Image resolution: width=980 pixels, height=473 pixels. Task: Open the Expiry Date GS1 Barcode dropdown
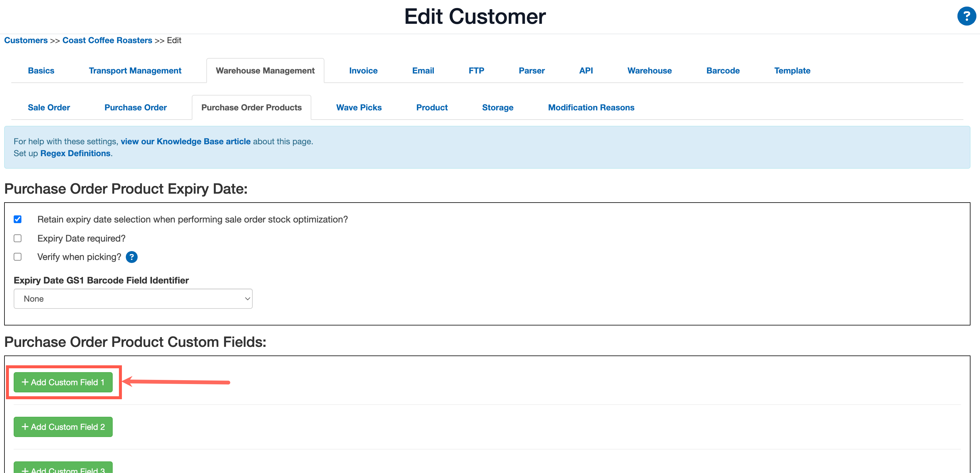click(x=133, y=299)
